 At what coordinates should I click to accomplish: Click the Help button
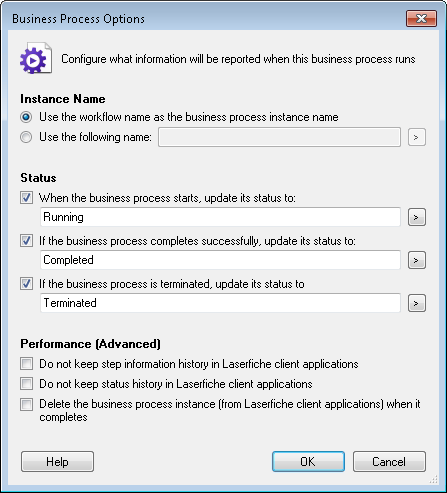[x=57, y=462]
